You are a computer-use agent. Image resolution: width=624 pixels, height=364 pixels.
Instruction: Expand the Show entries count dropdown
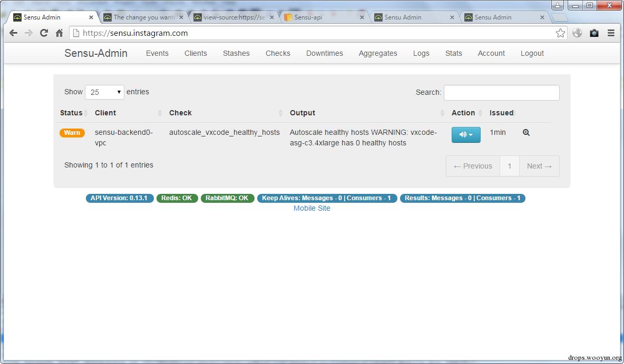[104, 92]
